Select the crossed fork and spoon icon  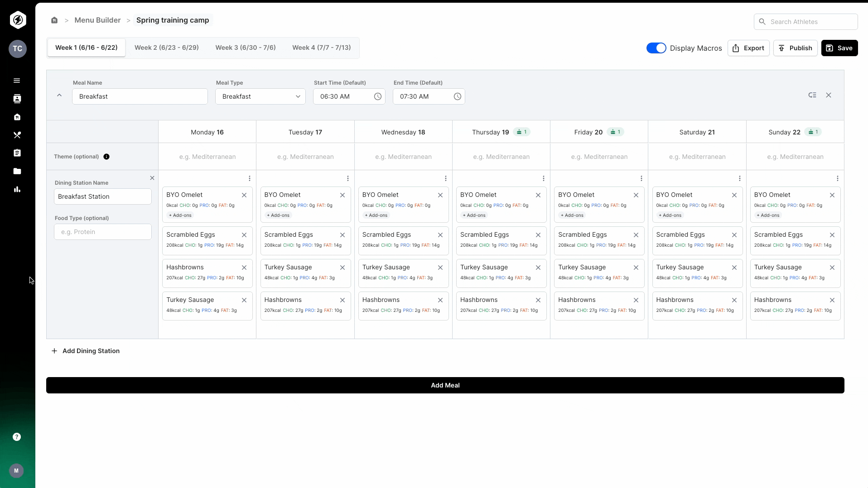coord(17,135)
